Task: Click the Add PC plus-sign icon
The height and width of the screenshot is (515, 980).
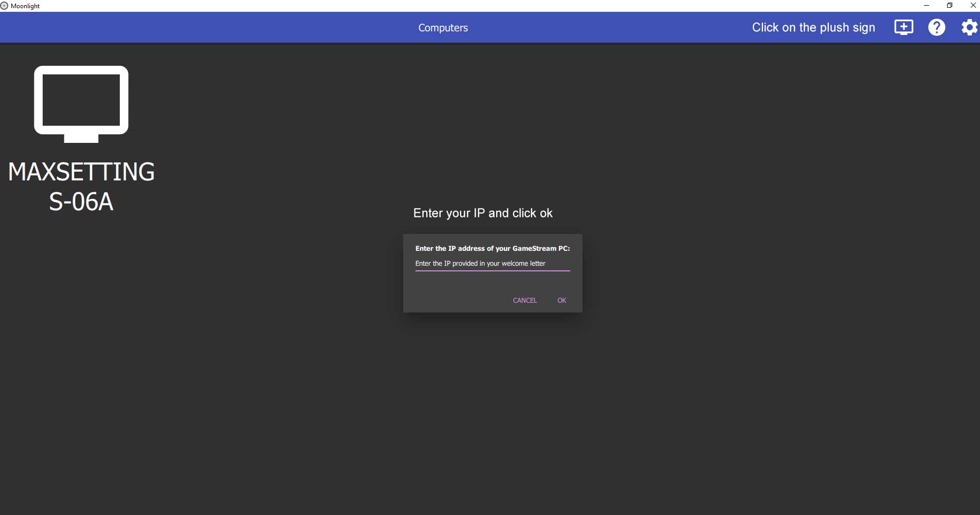Action: click(x=903, y=27)
